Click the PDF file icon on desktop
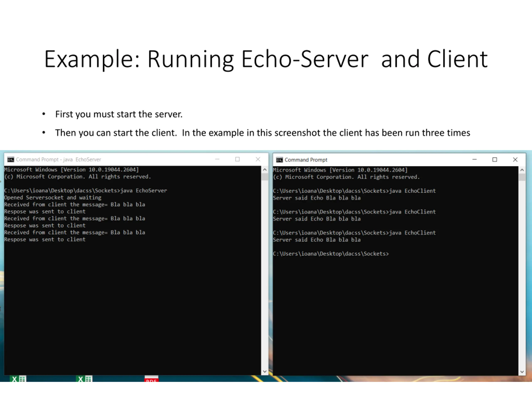This screenshot has height=399, width=532. pos(151,379)
